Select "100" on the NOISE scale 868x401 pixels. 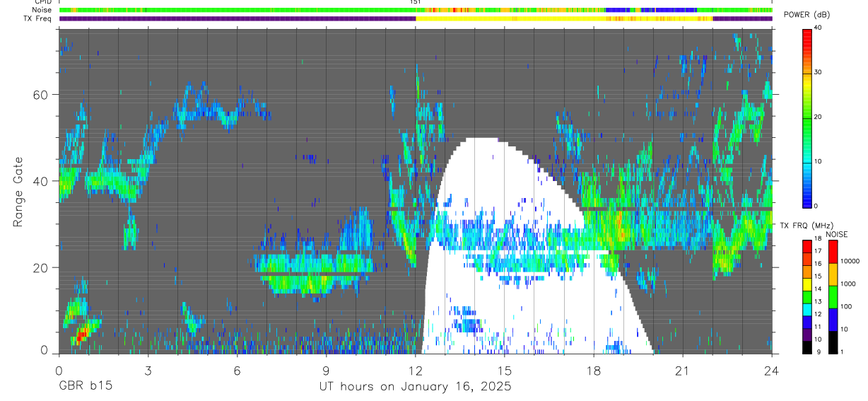coord(846,306)
